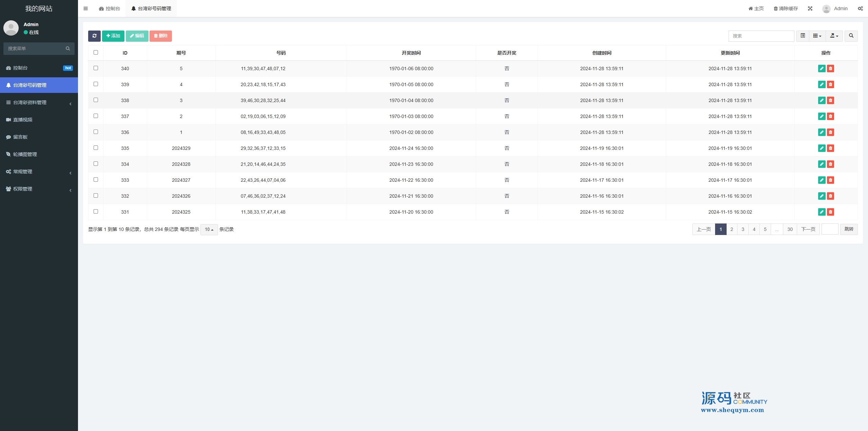Select the checkbox for row ID 331
Image resolution: width=868 pixels, height=431 pixels.
point(96,212)
